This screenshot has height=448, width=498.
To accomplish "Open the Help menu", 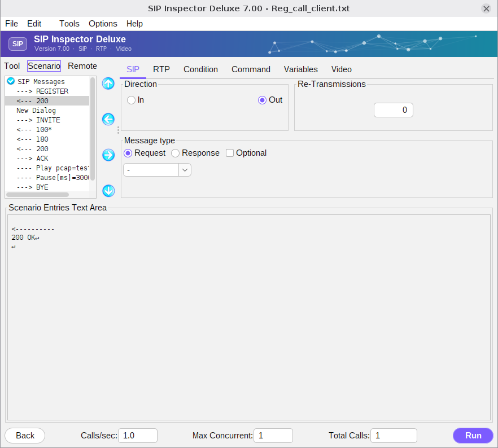I will [134, 24].
